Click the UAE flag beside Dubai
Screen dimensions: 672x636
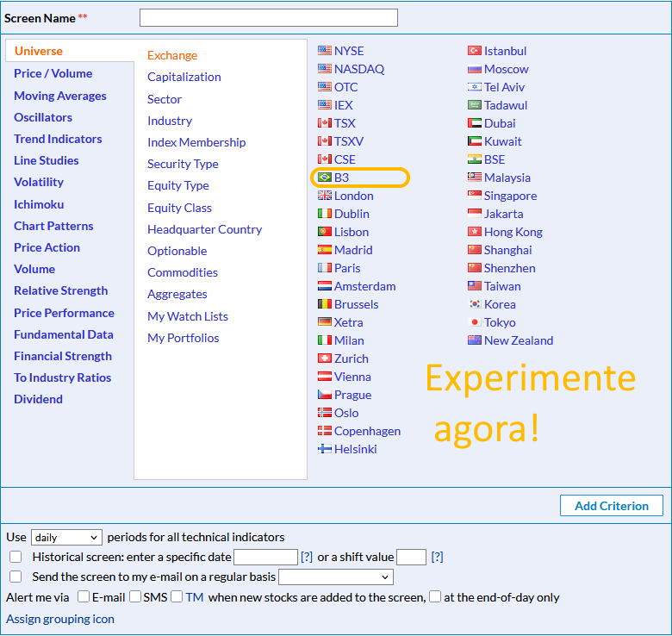point(475,123)
